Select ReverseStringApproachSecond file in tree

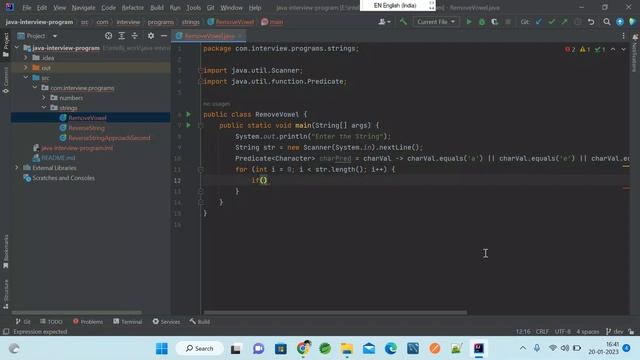[109, 138]
